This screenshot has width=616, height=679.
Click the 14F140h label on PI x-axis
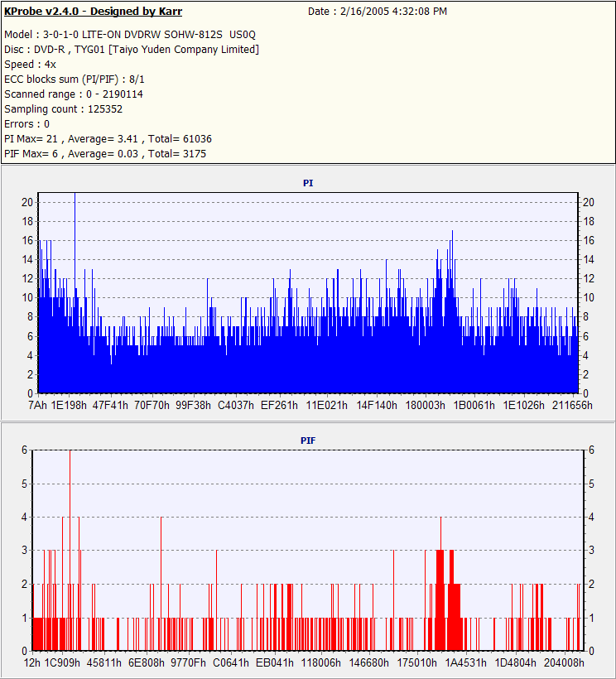377,405
